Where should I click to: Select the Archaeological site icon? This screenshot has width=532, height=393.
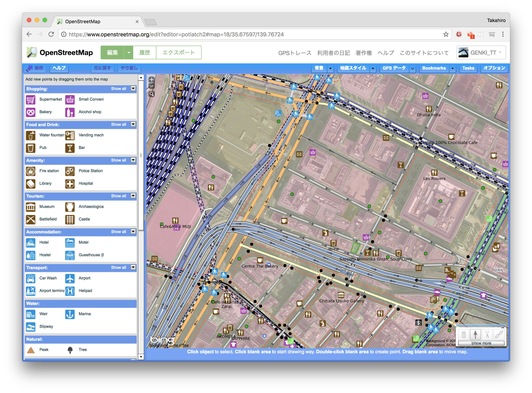coord(70,207)
